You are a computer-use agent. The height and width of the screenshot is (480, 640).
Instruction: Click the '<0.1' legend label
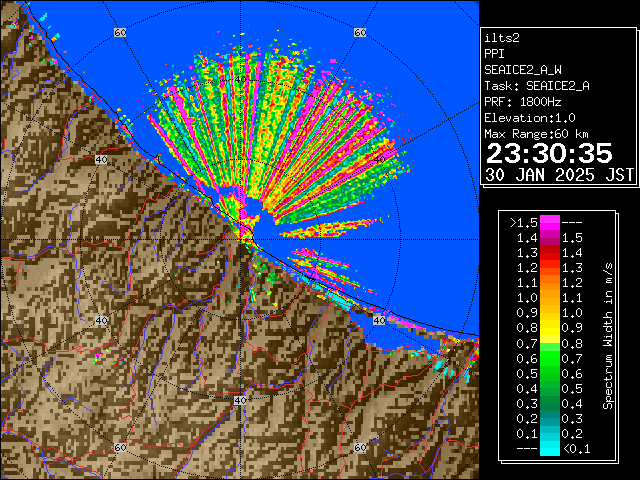576,449
